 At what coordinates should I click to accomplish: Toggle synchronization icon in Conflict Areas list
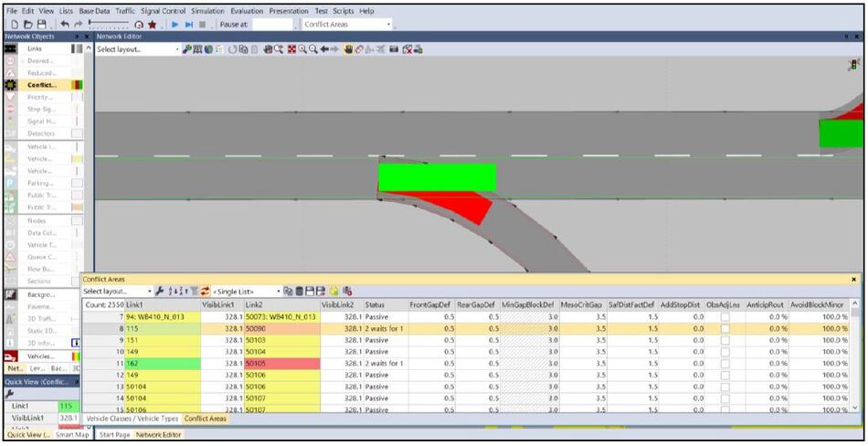coord(206,292)
